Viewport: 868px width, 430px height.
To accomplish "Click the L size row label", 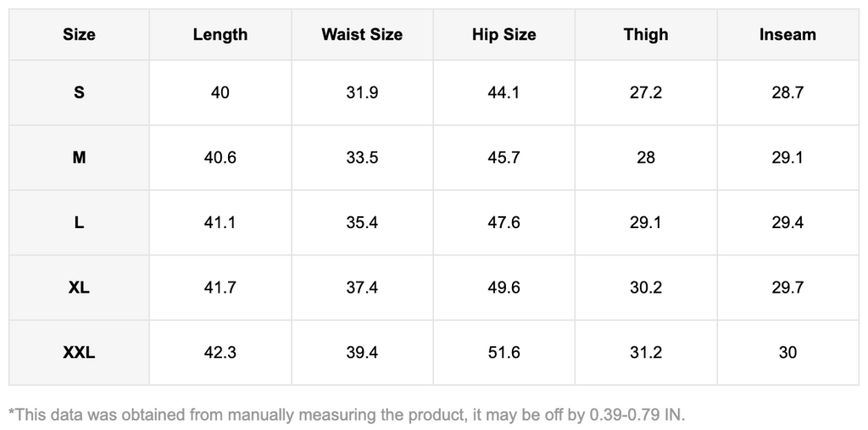I will (79, 223).
